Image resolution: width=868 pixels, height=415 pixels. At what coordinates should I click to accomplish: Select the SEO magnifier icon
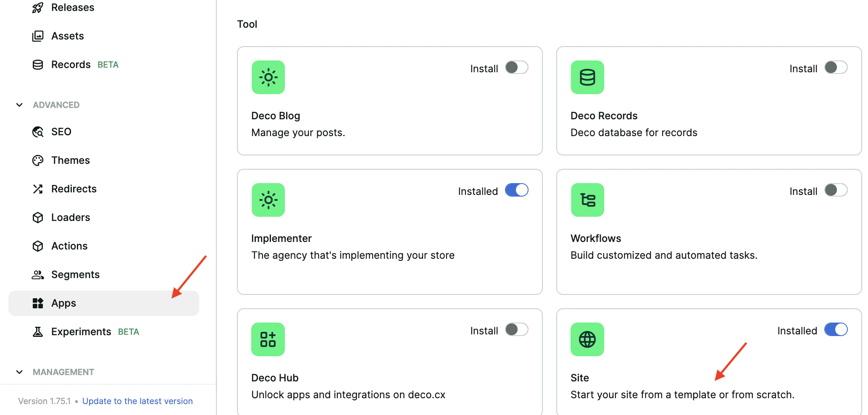tap(37, 131)
